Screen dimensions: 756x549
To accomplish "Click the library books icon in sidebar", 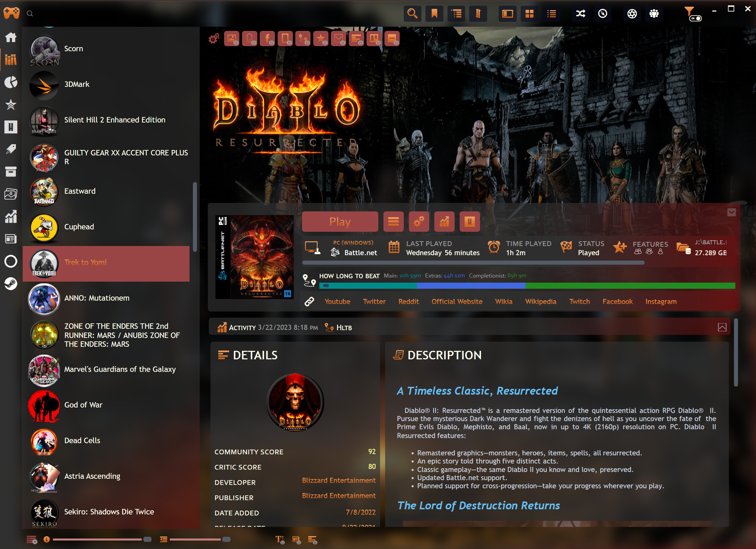I will pos(11,60).
